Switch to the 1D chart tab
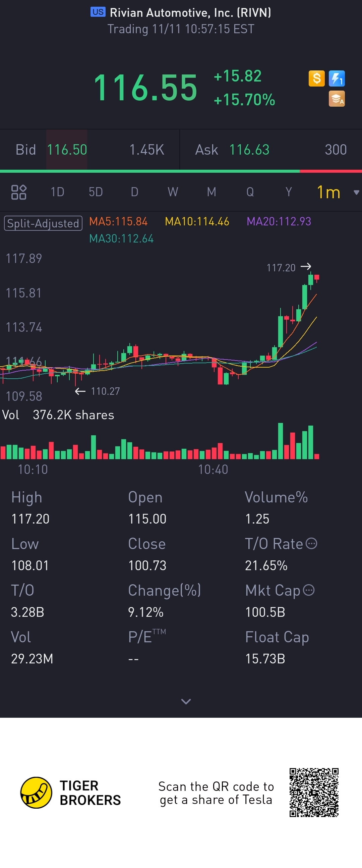The image size is (362, 868). pos(57,192)
